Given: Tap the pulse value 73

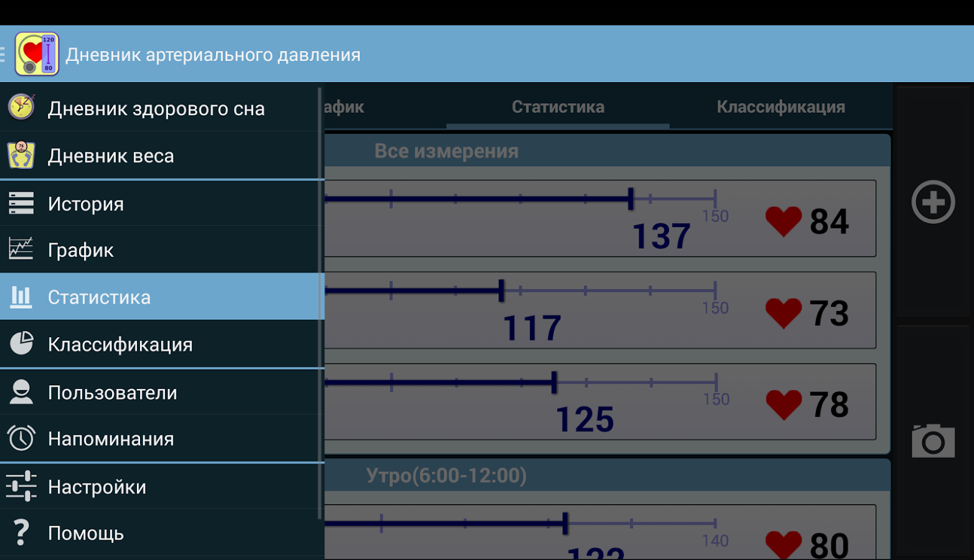Looking at the screenshot, I should pyautogui.click(x=830, y=313).
